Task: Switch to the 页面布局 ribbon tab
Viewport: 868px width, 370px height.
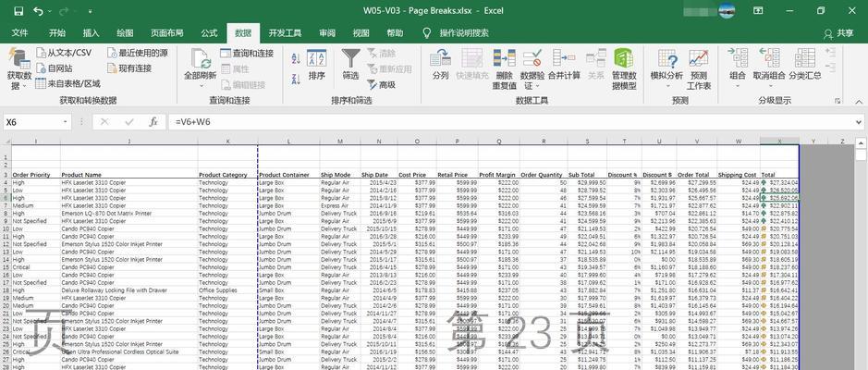Action: point(167,33)
